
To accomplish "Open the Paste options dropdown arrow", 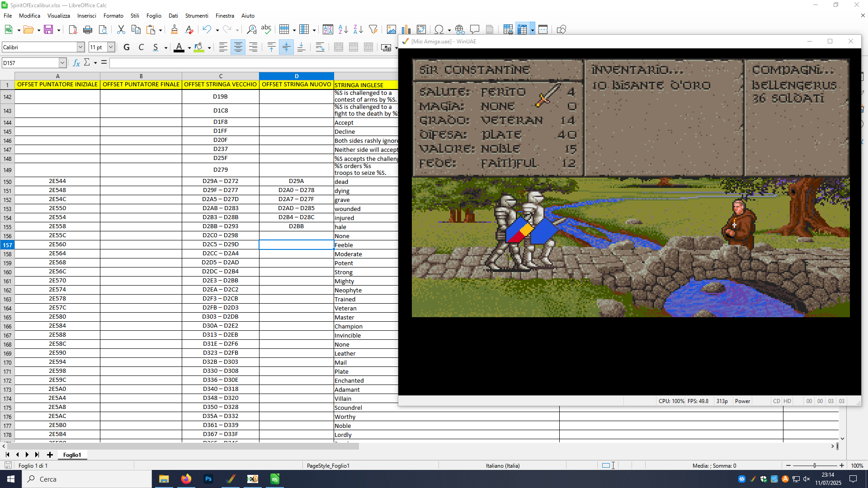I will coord(160,30).
